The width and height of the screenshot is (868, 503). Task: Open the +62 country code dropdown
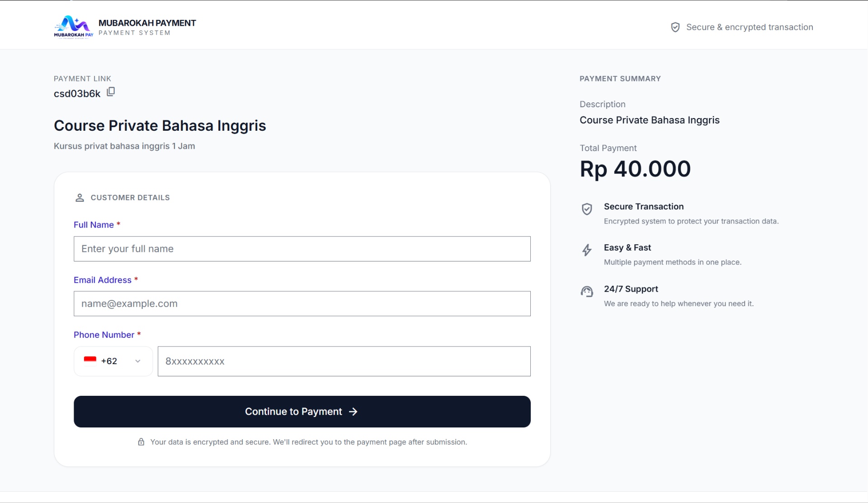113,361
